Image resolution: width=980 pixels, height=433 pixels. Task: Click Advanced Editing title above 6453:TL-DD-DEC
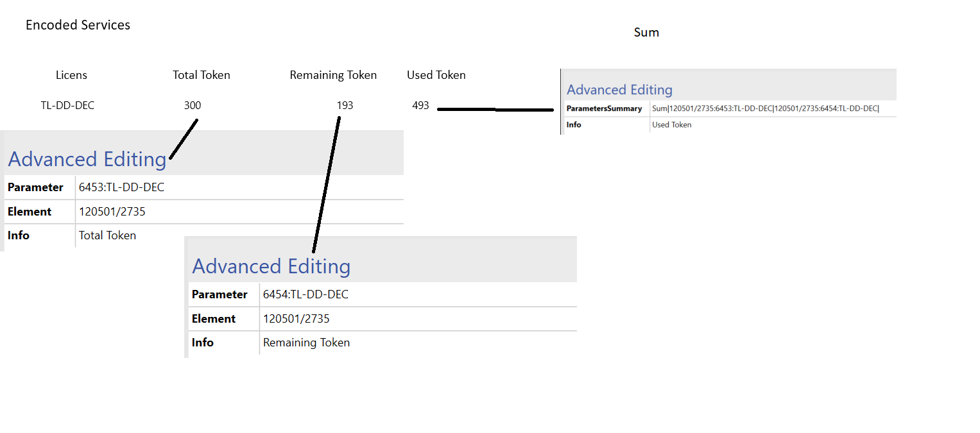click(87, 159)
